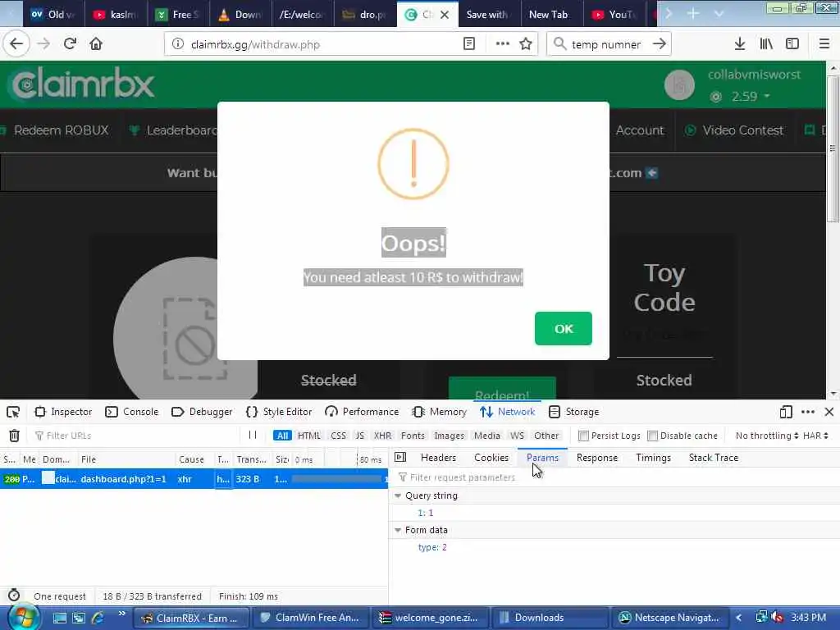
Task: Open the No throttling dropdown
Action: coord(767,436)
